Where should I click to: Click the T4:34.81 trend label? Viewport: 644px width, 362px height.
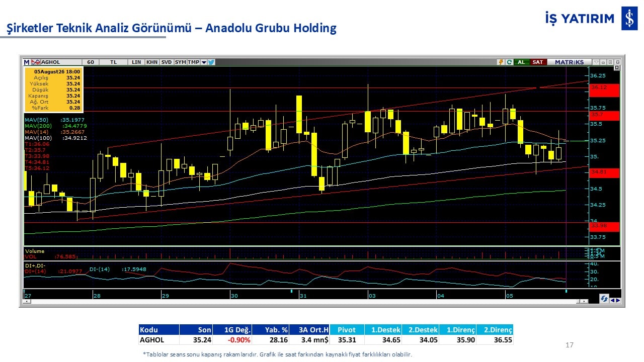pos(37,162)
